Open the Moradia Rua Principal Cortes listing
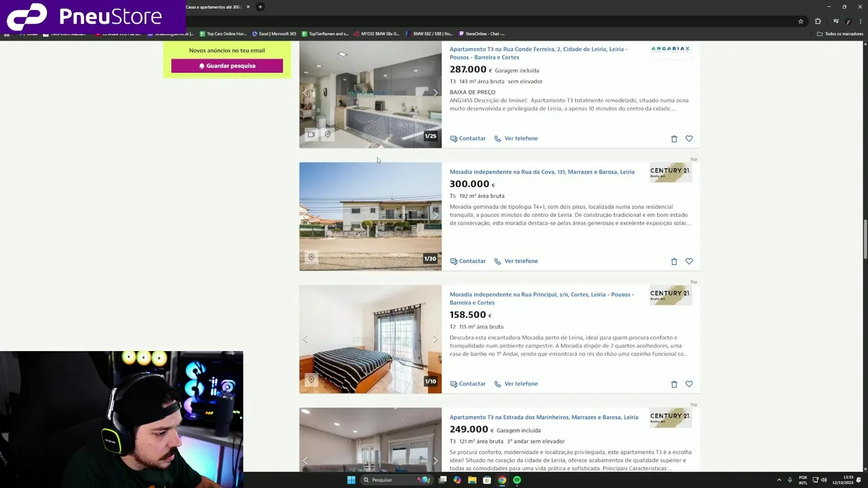The height and width of the screenshot is (488, 868). click(542, 298)
